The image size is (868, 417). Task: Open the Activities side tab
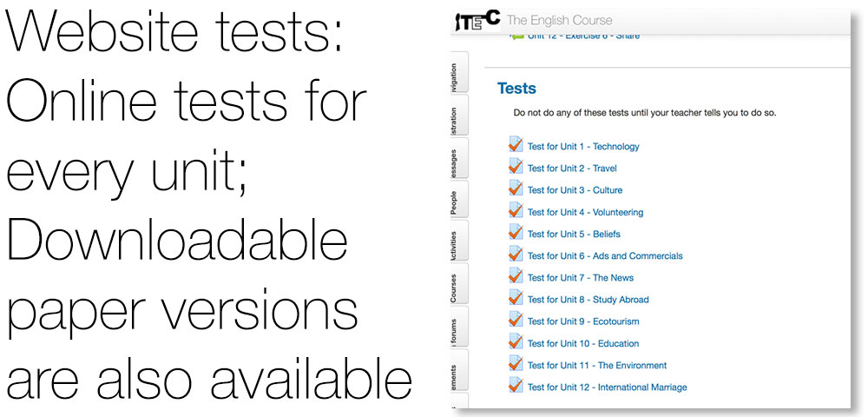(459, 241)
